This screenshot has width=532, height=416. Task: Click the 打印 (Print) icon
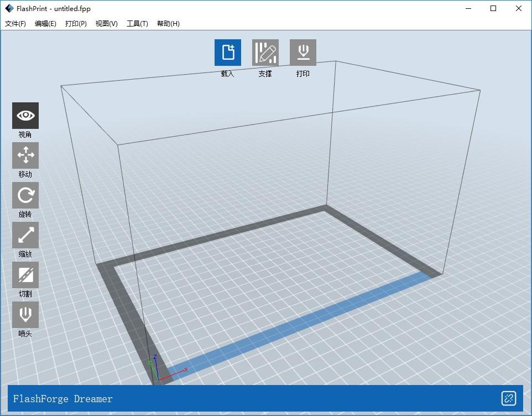click(x=303, y=52)
